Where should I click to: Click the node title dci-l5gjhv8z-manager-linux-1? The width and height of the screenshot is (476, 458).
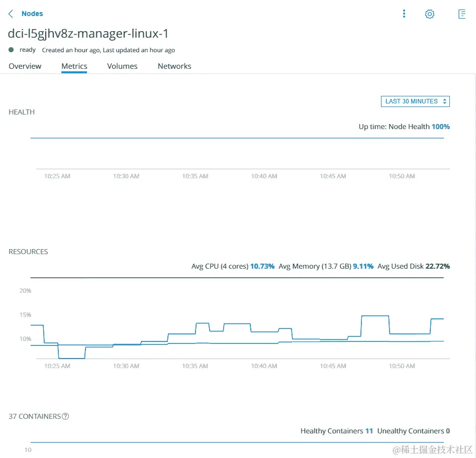click(88, 34)
